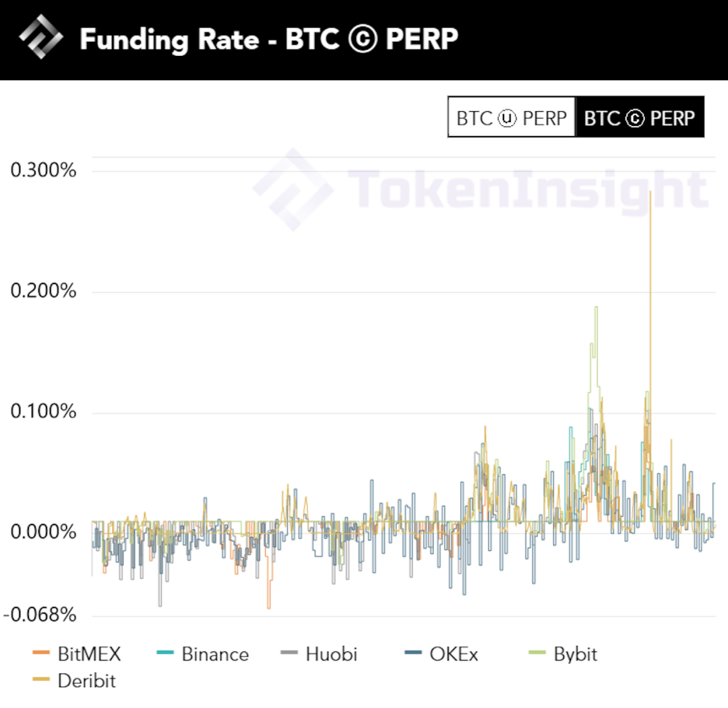This screenshot has height=708, width=728.
Task: Toggle the Huobi legend entry
Action: pos(330,654)
